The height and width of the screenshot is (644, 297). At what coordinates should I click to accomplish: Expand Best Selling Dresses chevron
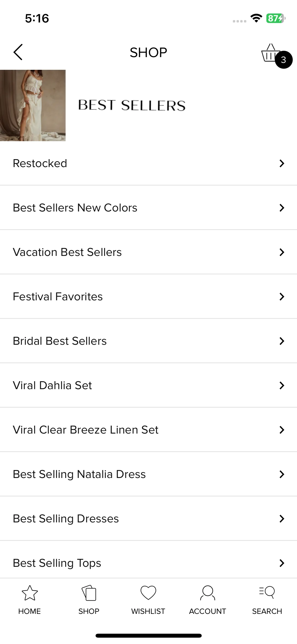(282, 519)
